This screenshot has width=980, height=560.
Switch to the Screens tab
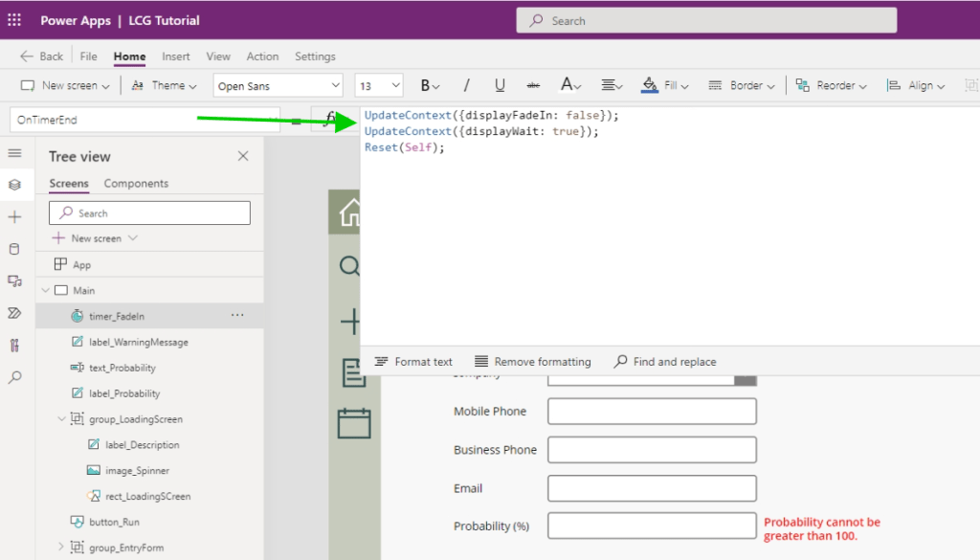coord(69,183)
